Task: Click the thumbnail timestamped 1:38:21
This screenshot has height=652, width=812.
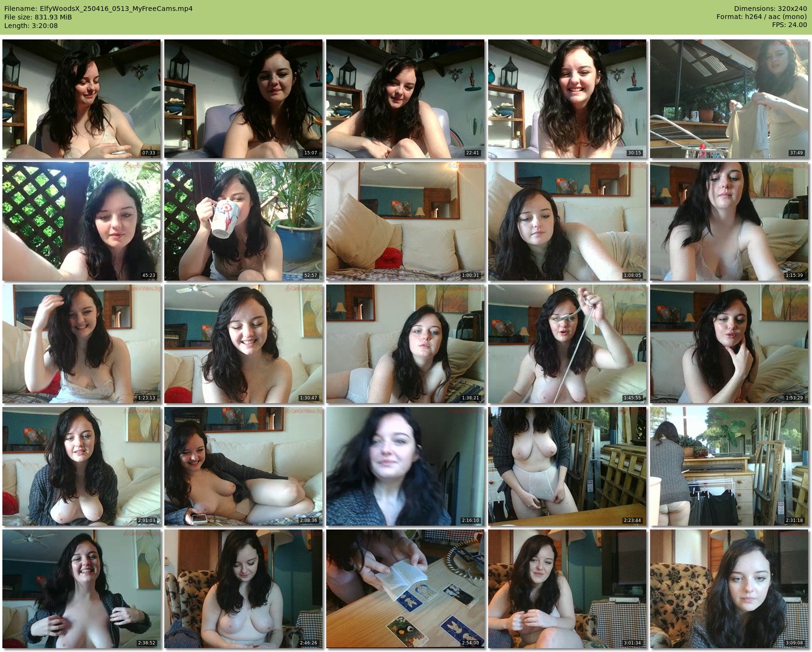Action: pos(405,344)
